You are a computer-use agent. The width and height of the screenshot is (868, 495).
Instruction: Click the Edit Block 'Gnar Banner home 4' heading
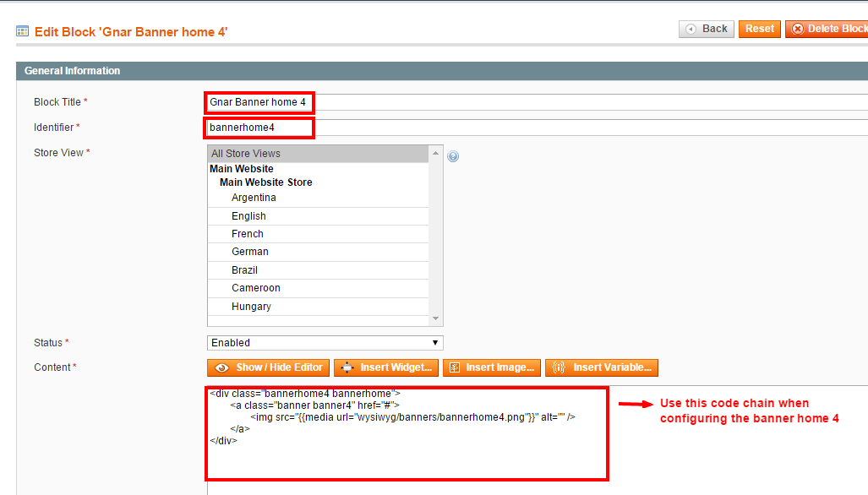click(x=131, y=32)
